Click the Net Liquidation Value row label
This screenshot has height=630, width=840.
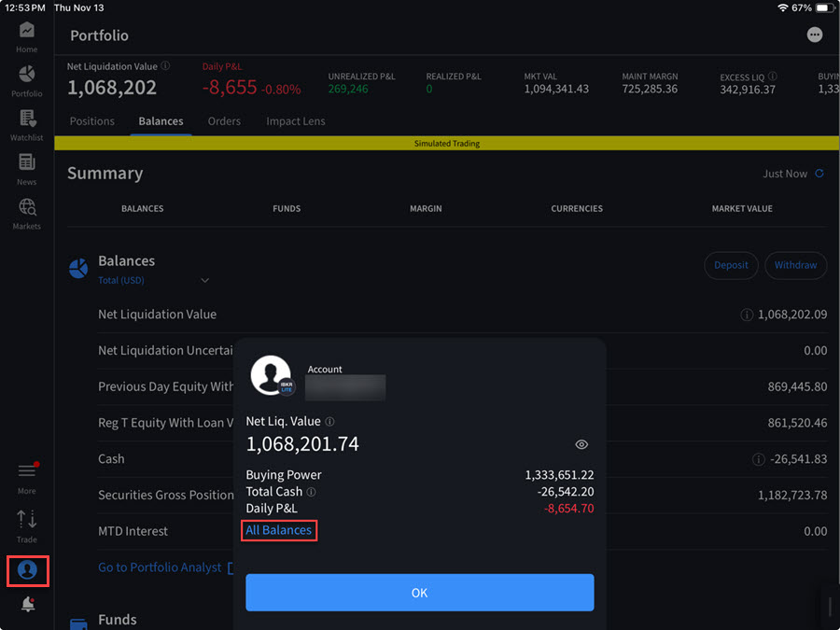click(157, 315)
